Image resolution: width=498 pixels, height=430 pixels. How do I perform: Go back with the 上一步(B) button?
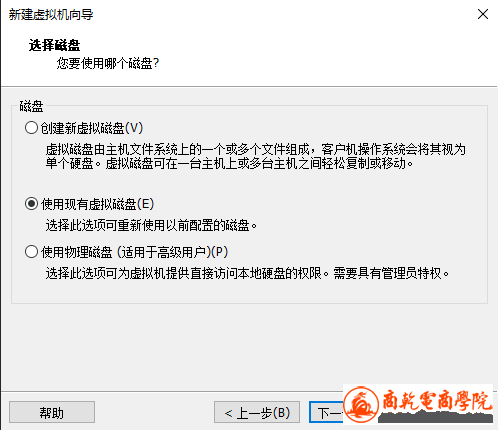pos(257,412)
